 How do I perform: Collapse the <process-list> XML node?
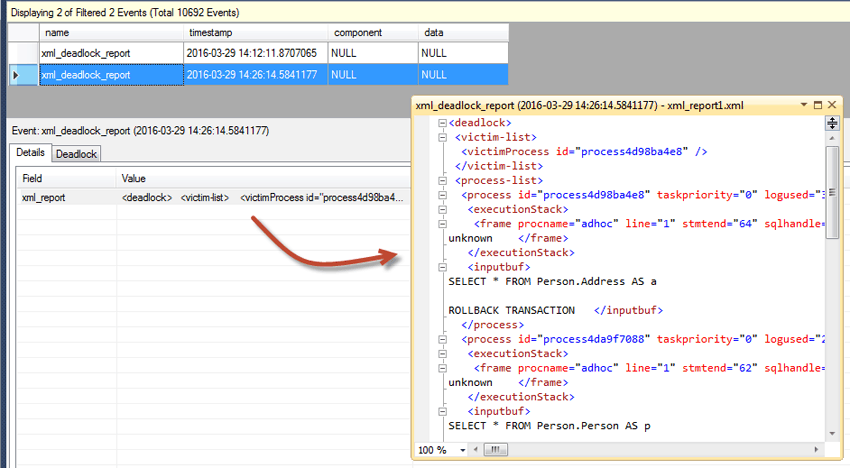442,181
